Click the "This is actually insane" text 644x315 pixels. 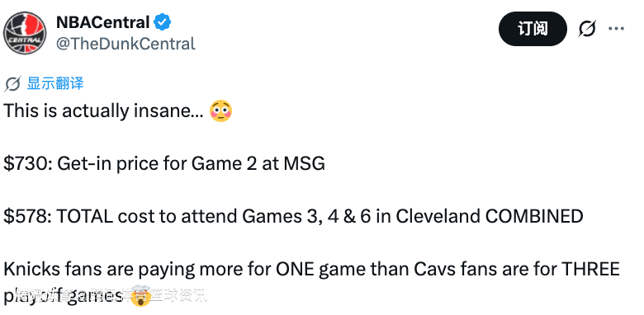point(103,111)
